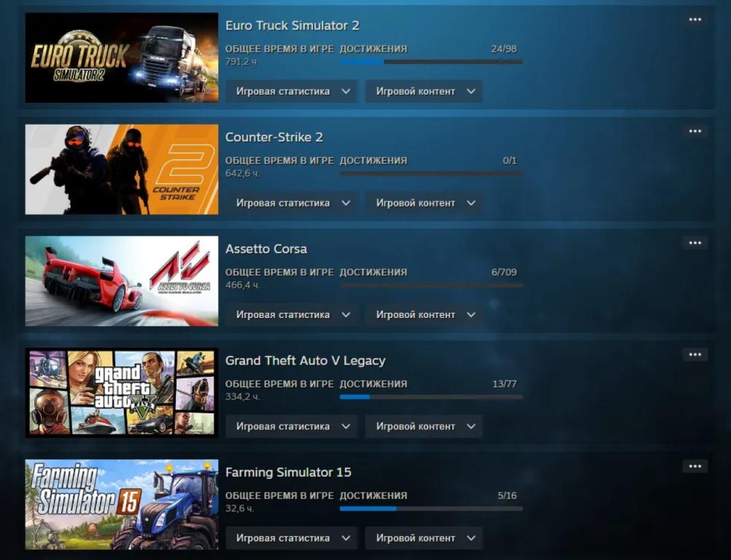
Task: Expand Игровой контент for Assetto Corsa
Action: [423, 314]
